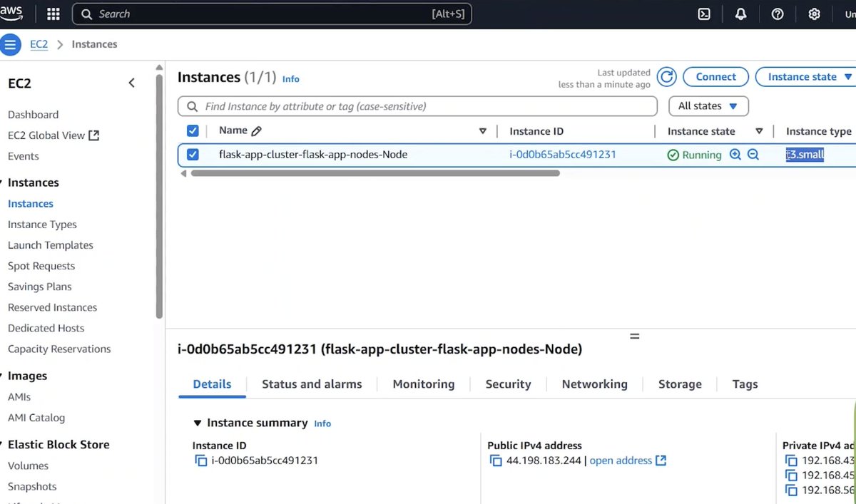Switch to the Monitoring tab

pyautogui.click(x=424, y=384)
